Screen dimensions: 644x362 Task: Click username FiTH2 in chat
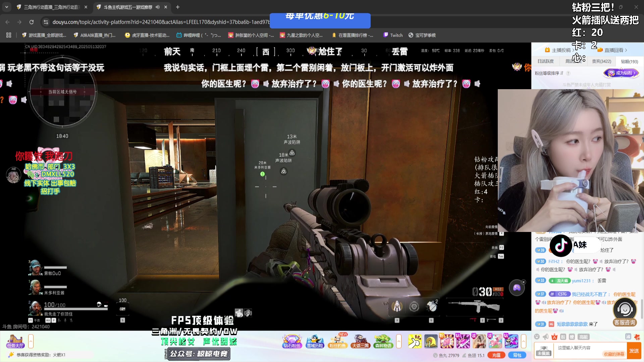point(554,261)
